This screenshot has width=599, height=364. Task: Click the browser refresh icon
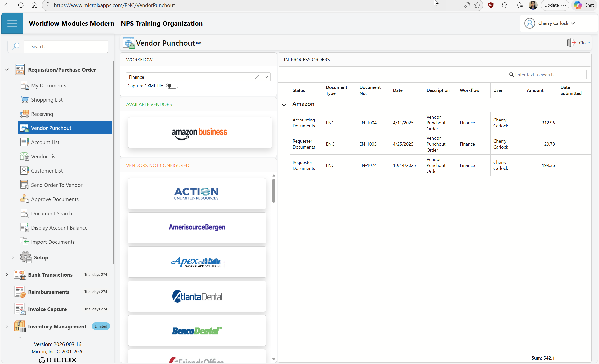[x=21, y=5]
